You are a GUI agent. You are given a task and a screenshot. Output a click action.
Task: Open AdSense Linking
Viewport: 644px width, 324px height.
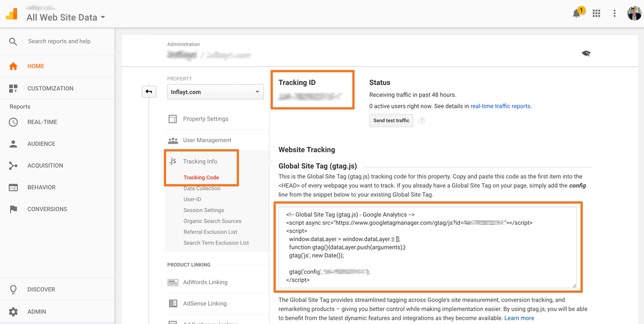pos(204,304)
